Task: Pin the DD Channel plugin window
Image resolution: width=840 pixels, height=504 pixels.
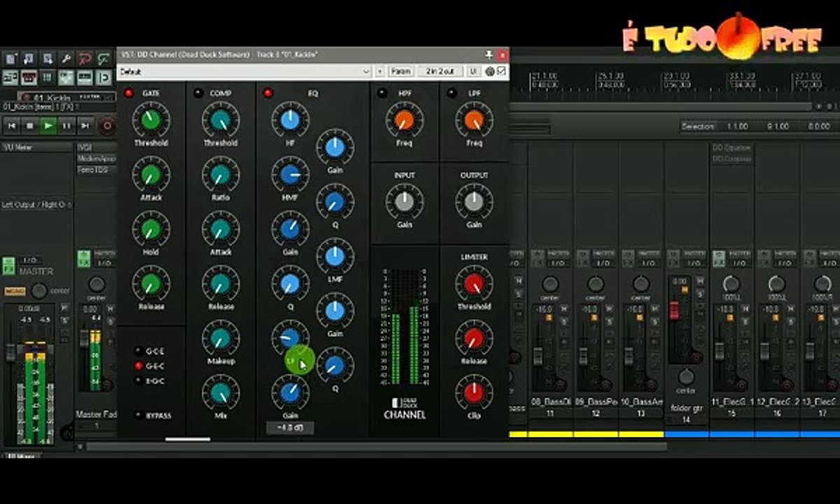Action: 489,54
